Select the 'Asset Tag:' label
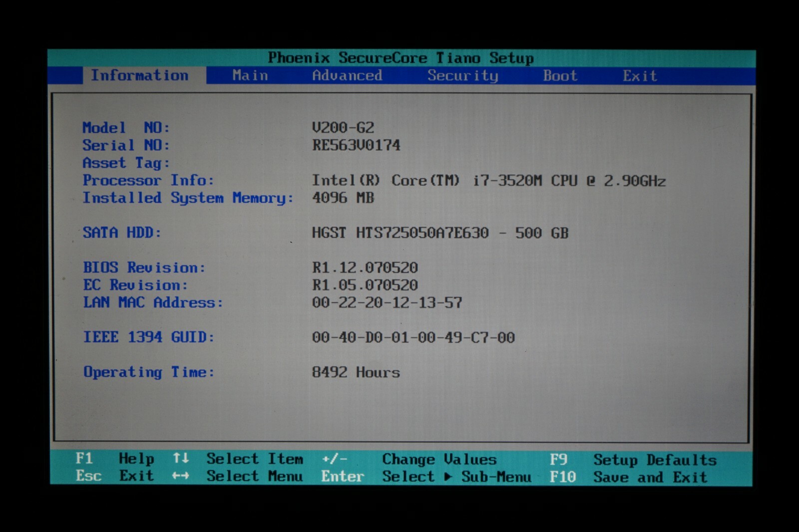This screenshot has height=532, width=799. pyautogui.click(x=126, y=163)
